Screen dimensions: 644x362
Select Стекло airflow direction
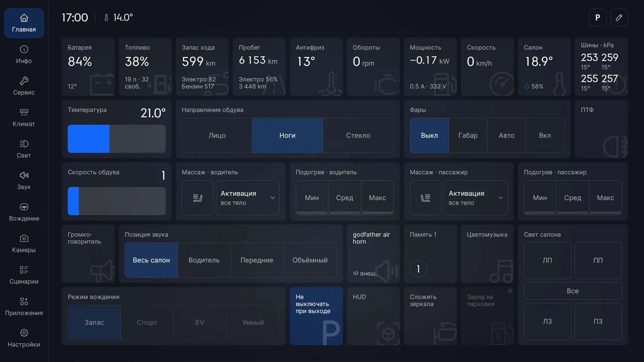pos(358,135)
